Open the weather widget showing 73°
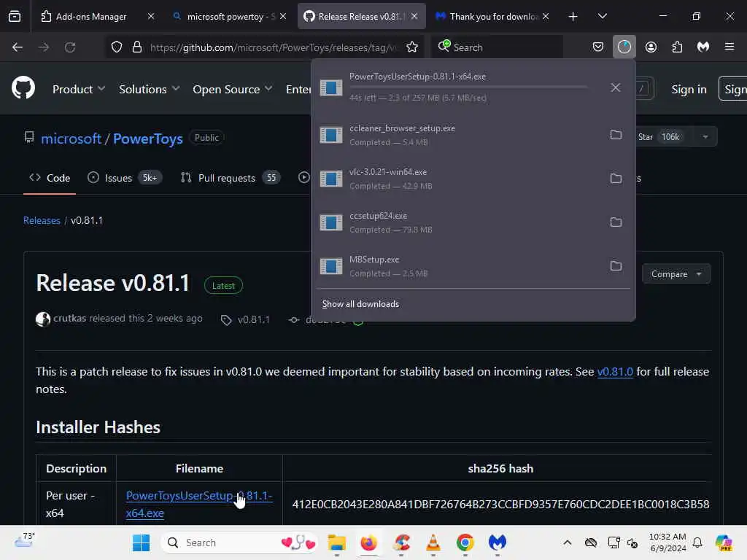747x560 pixels. pos(24,541)
